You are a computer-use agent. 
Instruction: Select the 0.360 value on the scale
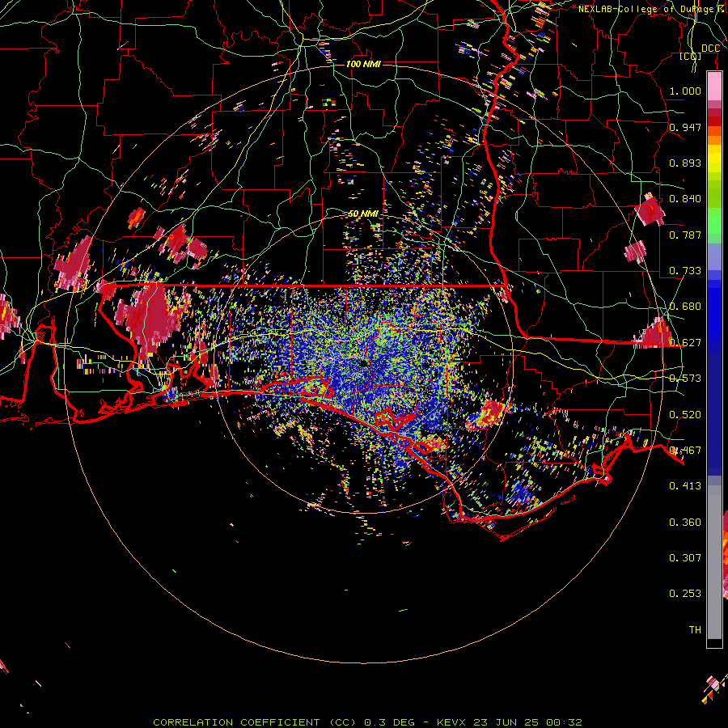(685, 523)
